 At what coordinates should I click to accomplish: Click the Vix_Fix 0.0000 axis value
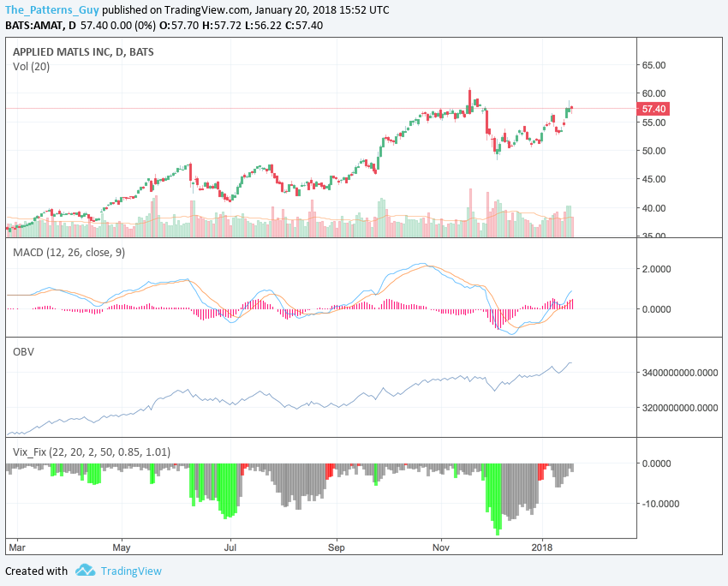tap(657, 463)
